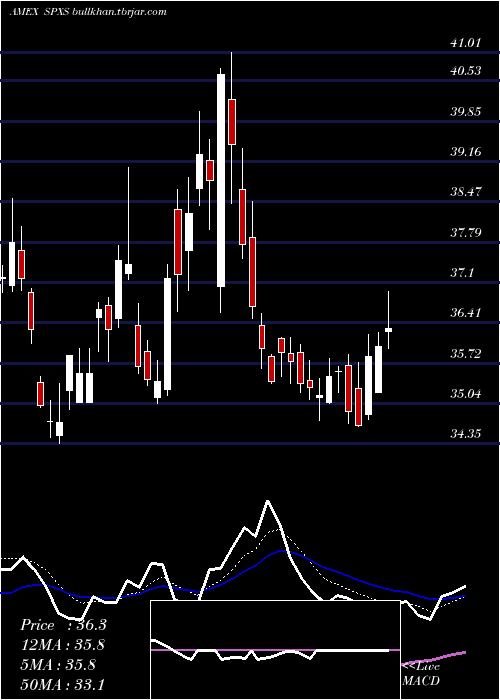Click the 12MA : 35.8 readout
This screenshot has height=700, width=500.
(x=63, y=645)
